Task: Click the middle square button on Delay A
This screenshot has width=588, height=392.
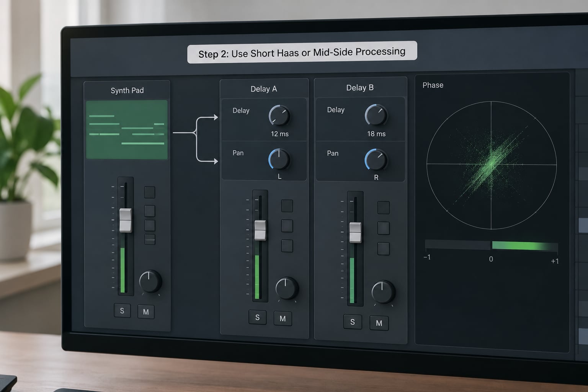Action: pos(287,226)
